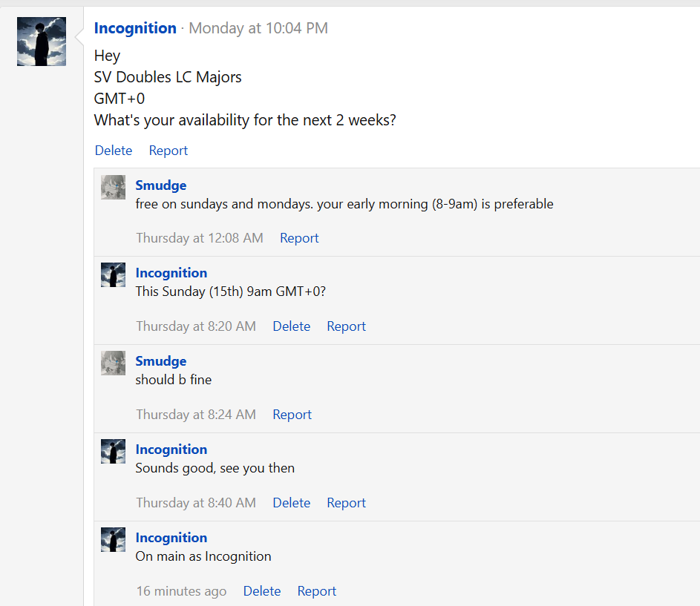Report the 'should b fine' comment
This screenshot has height=606, width=700.
coord(292,415)
